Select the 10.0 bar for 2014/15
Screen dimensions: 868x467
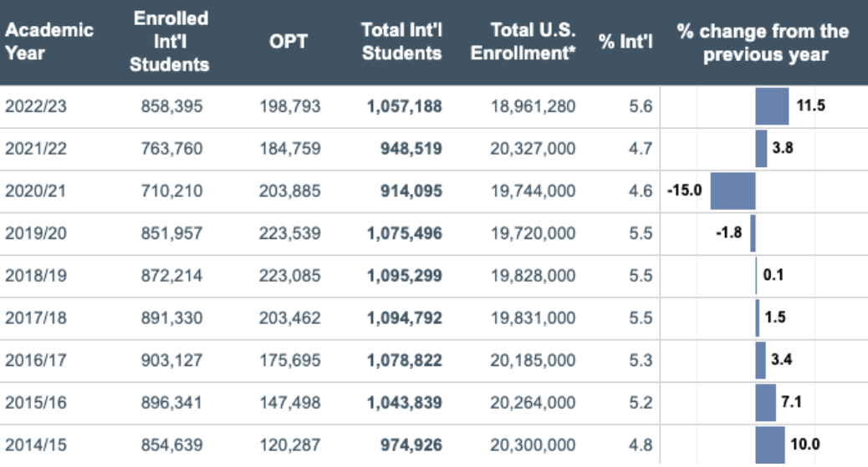pyautogui.click(x=770, y=444)
